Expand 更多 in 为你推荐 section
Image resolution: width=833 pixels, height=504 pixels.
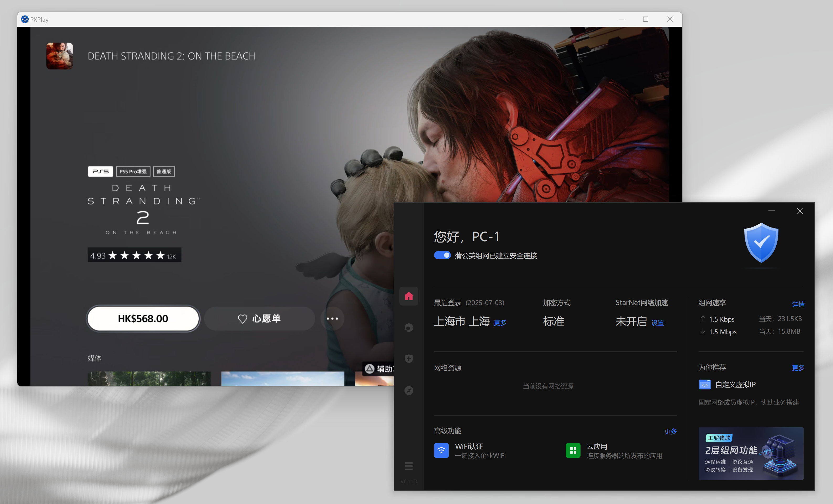point(798,368)
